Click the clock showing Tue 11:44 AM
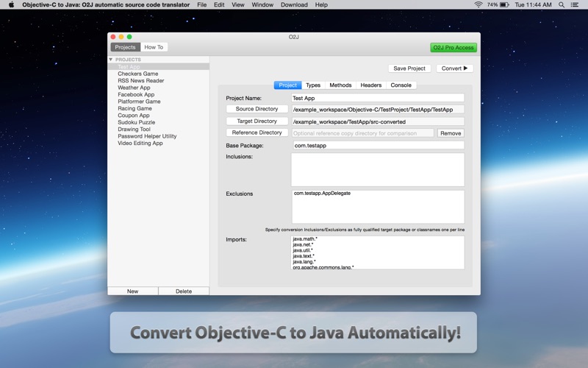This screenshot has height=368, width=588. pyautogui.click(x=533, y=4)
